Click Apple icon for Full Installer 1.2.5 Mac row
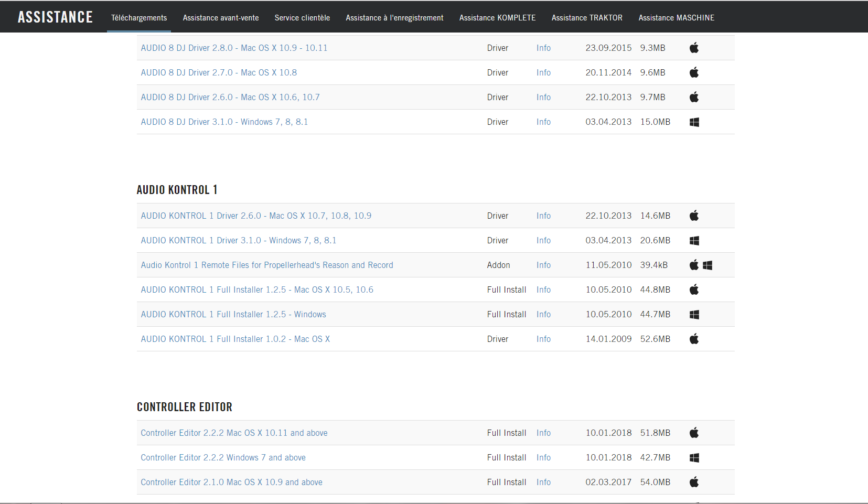 tap(694, 289)
